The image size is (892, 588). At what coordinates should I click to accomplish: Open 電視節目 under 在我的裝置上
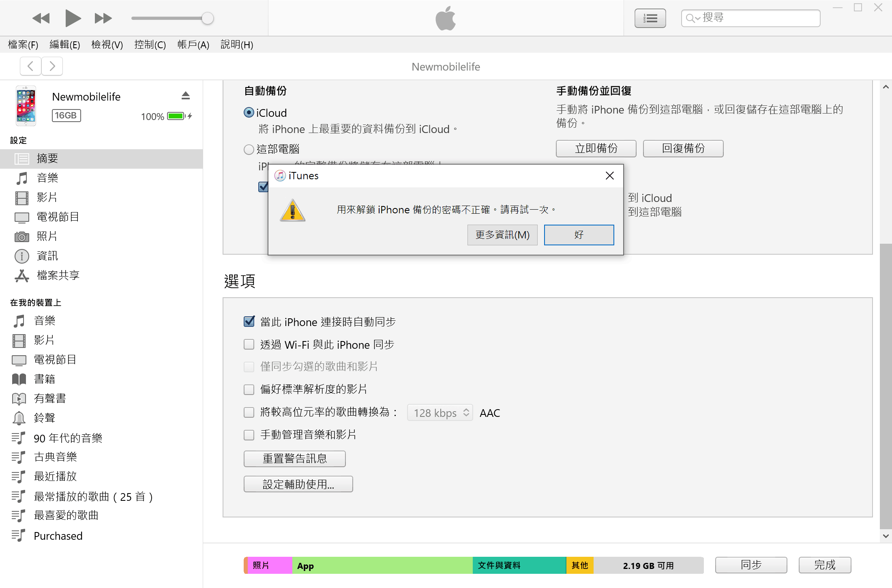point(101,360)
